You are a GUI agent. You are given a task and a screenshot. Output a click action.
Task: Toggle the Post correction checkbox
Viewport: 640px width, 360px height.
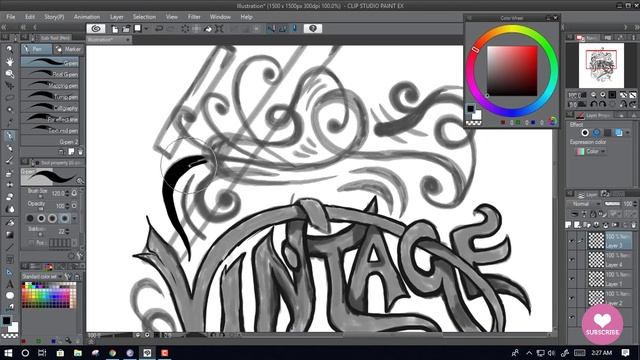tap(31, 243)
